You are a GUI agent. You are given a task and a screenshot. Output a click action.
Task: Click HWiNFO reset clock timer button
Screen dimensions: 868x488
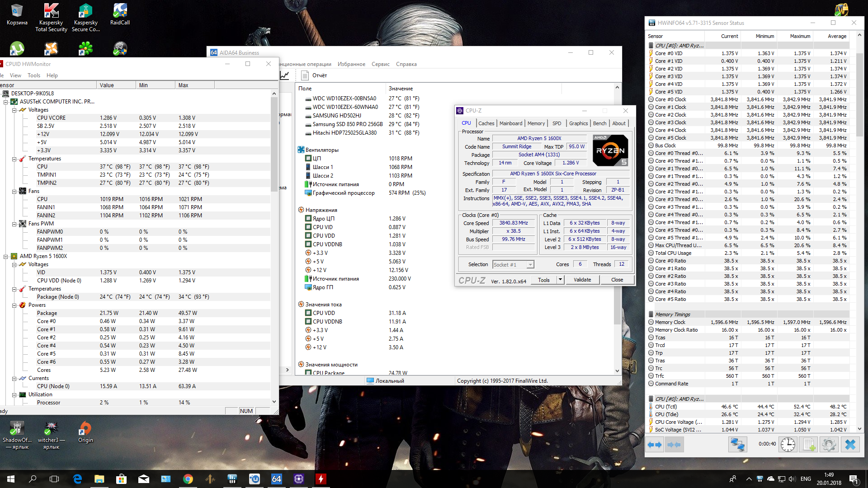(x=788, y=445)
